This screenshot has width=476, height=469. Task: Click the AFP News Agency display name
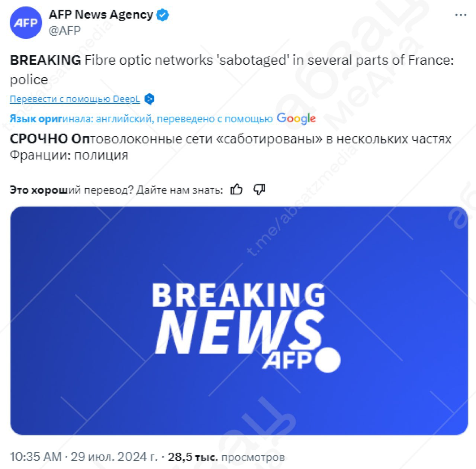point(101,14)
